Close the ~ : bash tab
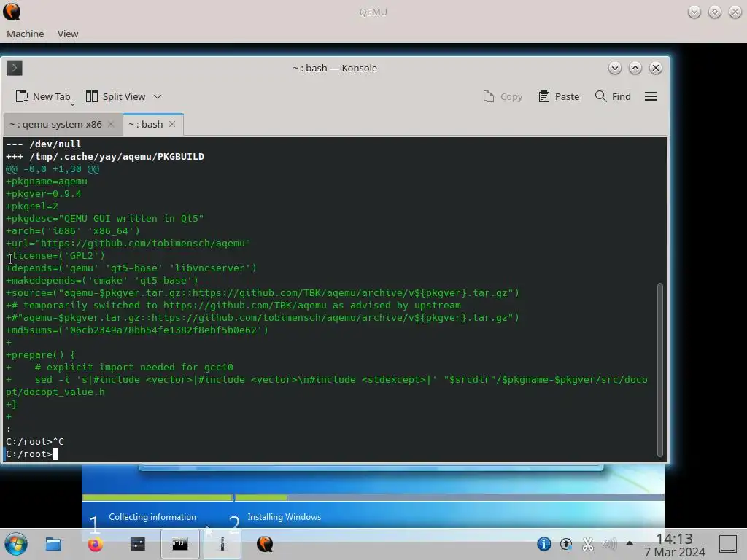The height and width of the screenshot is (560, 747). click(x=172, y=124)
